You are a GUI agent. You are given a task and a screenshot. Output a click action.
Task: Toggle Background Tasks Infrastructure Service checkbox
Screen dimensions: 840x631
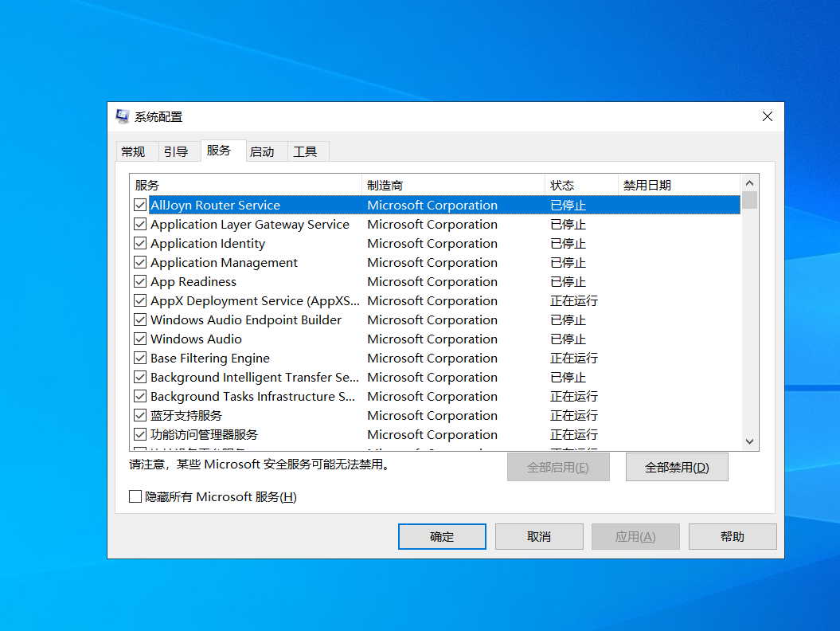click(140, 396)
